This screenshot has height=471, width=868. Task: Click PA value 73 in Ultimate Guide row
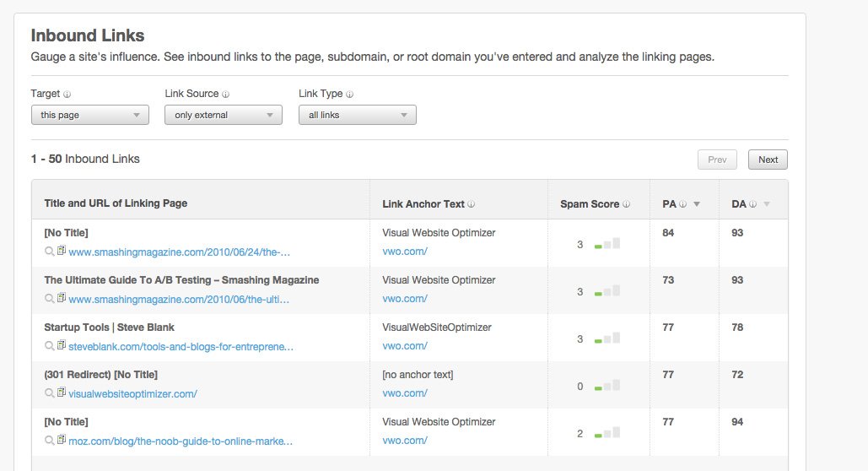click(x=668, y=280)
